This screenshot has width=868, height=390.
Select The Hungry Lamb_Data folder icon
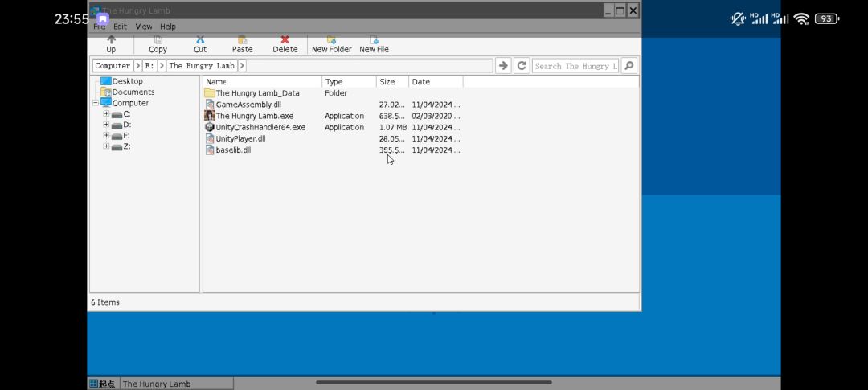pyautogui.click(x=209, y=93)
